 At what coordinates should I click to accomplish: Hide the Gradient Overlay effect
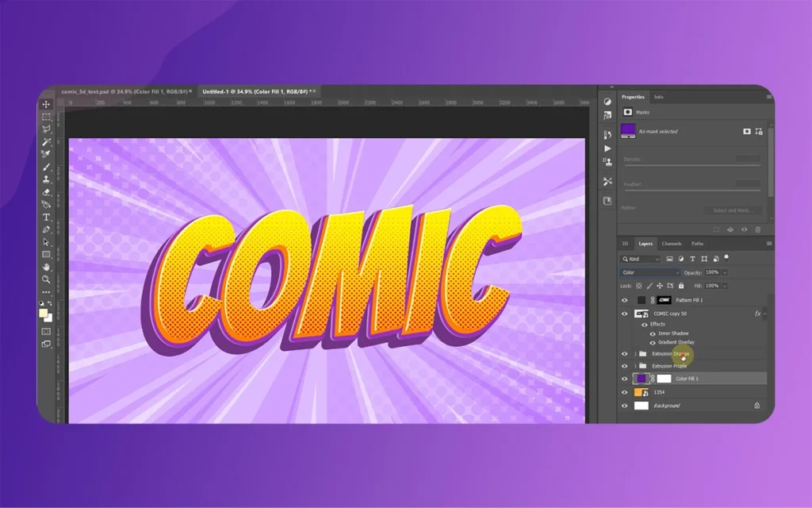coord(653,343)
